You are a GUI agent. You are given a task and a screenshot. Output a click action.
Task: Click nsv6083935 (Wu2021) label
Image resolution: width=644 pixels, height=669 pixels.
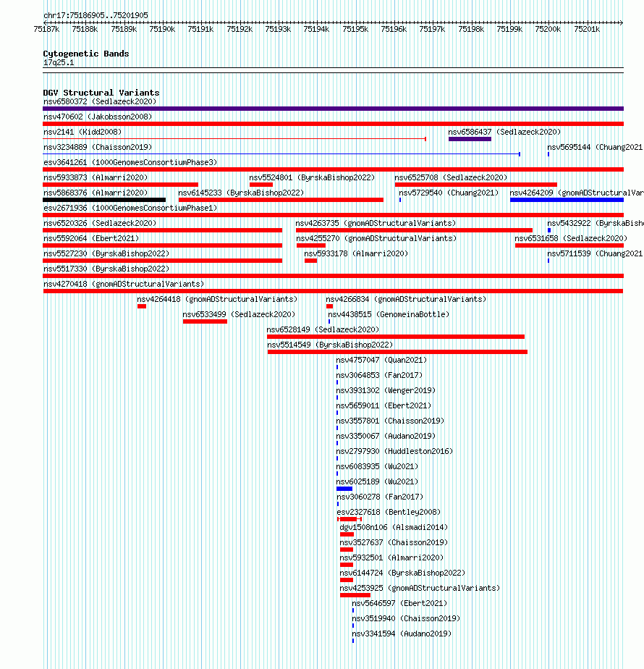point(377,467)
